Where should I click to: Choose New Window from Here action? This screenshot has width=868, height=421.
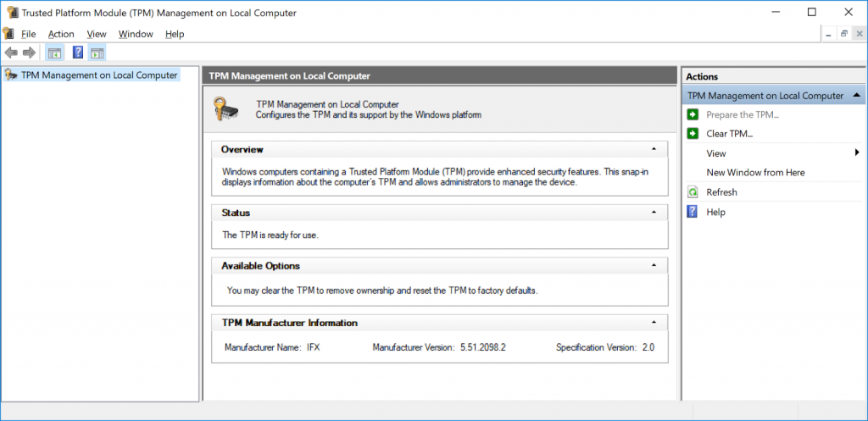pyautogui.click(x=755, y=173)
